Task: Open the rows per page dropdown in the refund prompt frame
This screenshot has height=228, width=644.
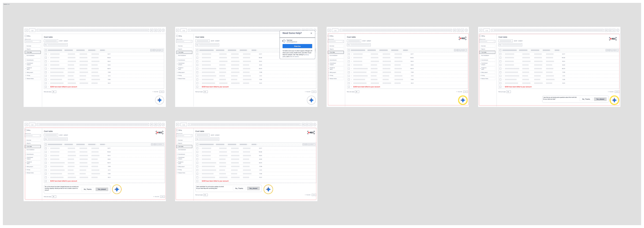Action: (x=54, y=197)
